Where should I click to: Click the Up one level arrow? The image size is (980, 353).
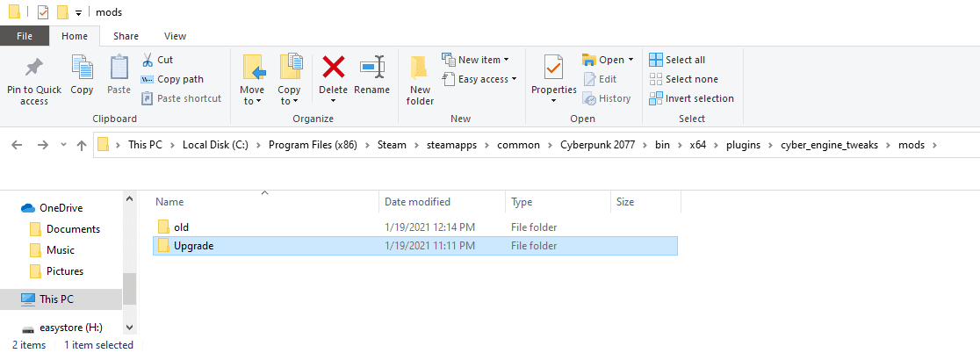pyautogui.click(x=82, y=145)
